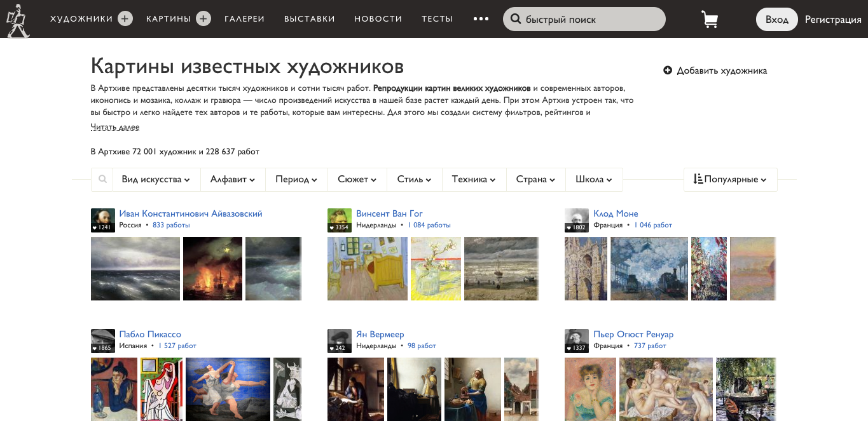Open Van Gogh's blossoming almond sprig painting
This screenshot has width=868, height=444.
436,269
